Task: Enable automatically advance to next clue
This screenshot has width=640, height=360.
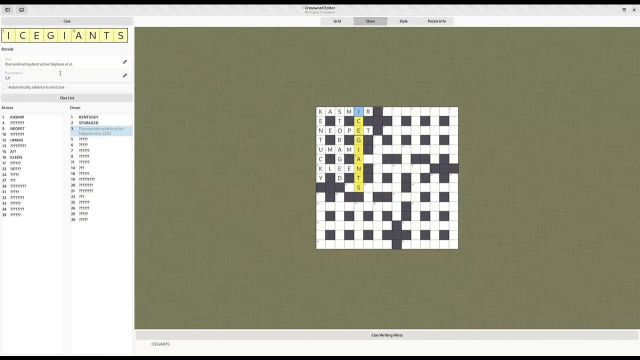Action: point(5,87)
